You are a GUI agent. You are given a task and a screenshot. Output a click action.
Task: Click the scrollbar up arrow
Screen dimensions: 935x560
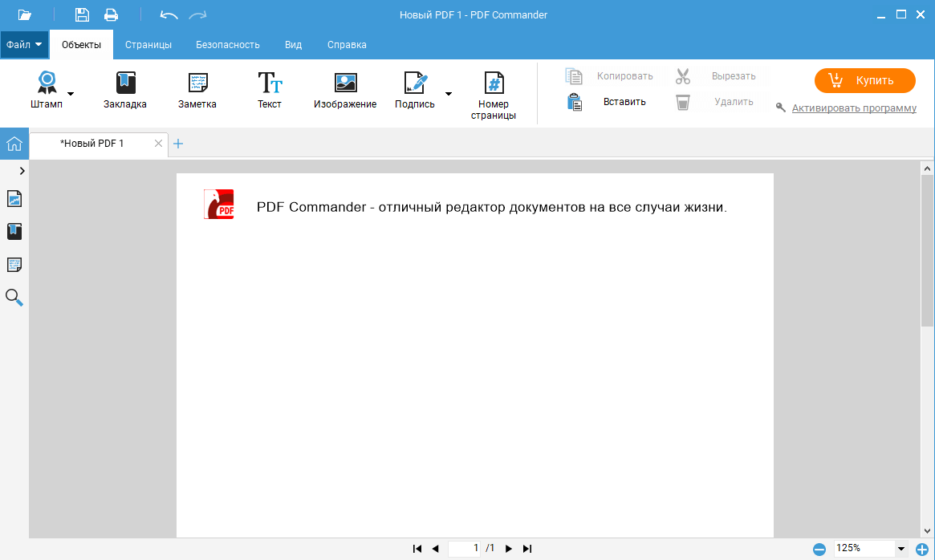point(927,168)
